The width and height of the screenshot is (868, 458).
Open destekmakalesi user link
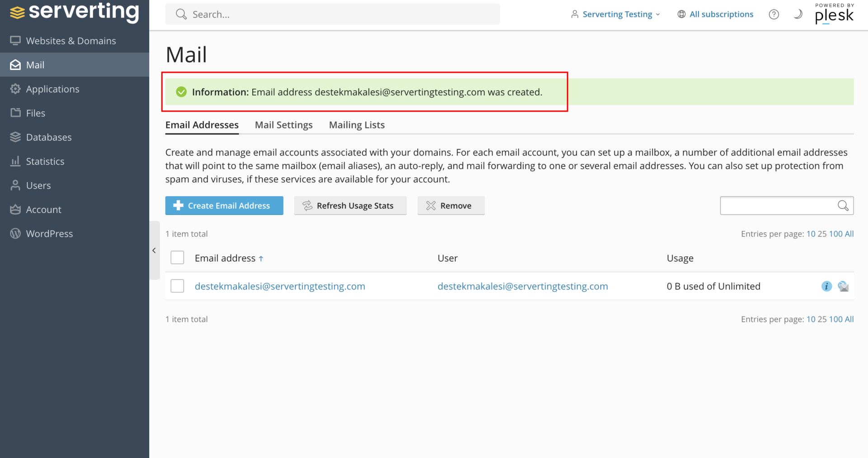[x=523, y=286]
